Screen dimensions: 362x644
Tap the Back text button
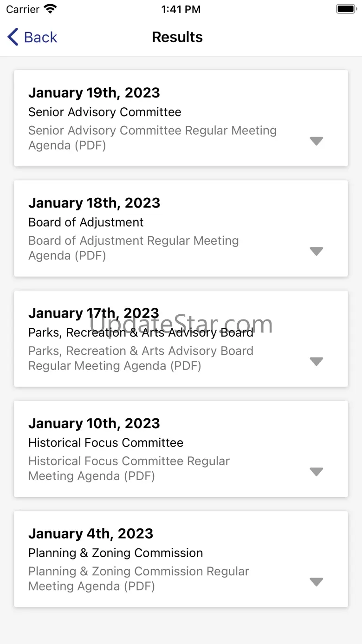(x=40, y=37)
